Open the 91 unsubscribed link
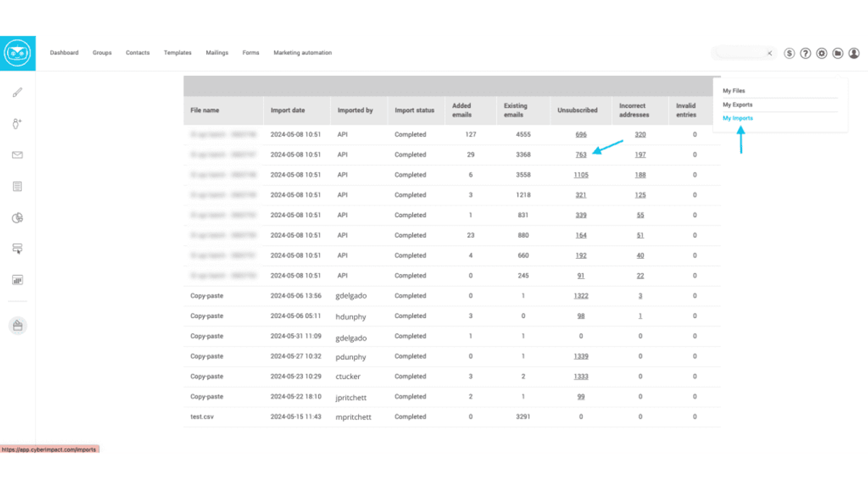The height and width of the screenshot is (488, 868). (581, 276)
